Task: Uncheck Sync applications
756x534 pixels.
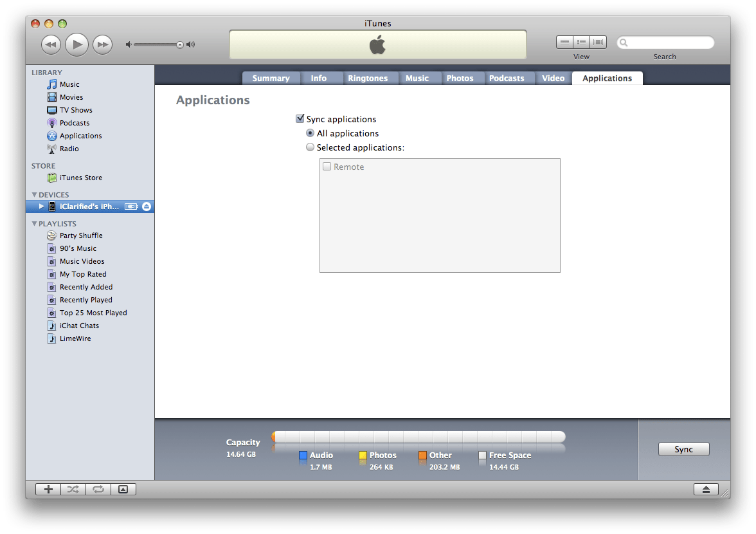Action: 300,118
